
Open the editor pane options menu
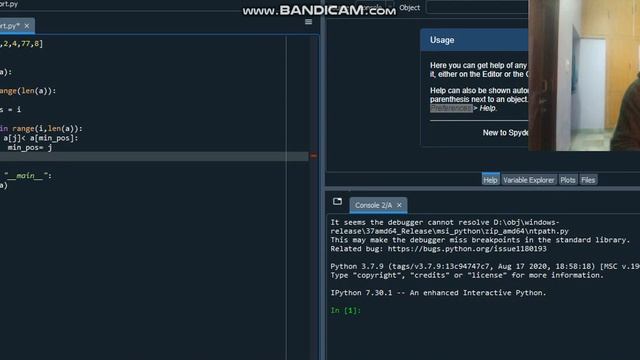point(309,22)
